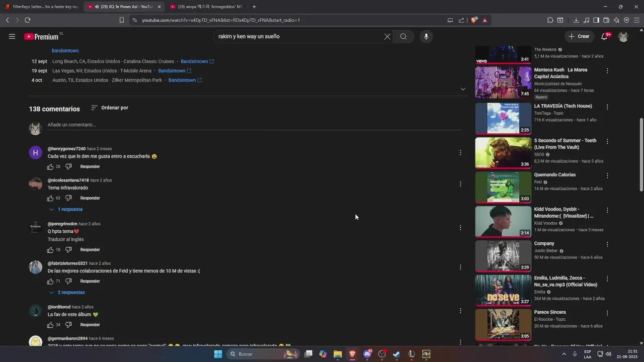644x362 pixels.
Task: Open the Company by Justin Bieber thumbnail
Action: 503,256
